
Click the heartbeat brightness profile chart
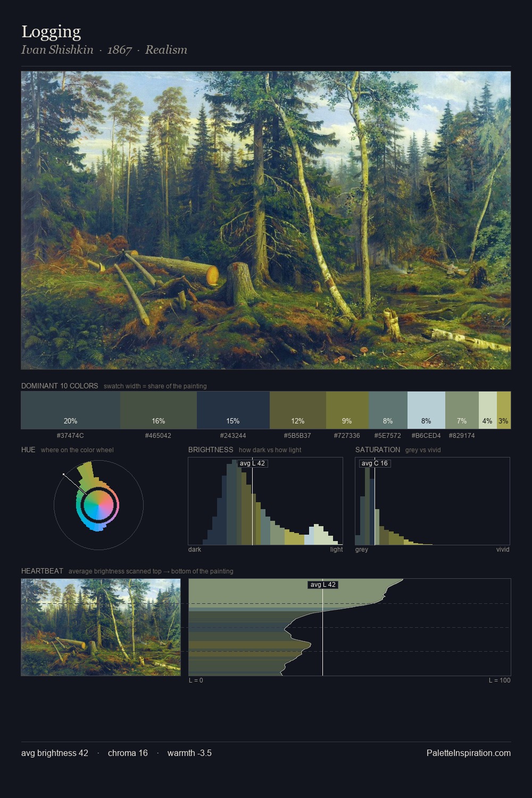pyautogui.click(x=350, y=627)
